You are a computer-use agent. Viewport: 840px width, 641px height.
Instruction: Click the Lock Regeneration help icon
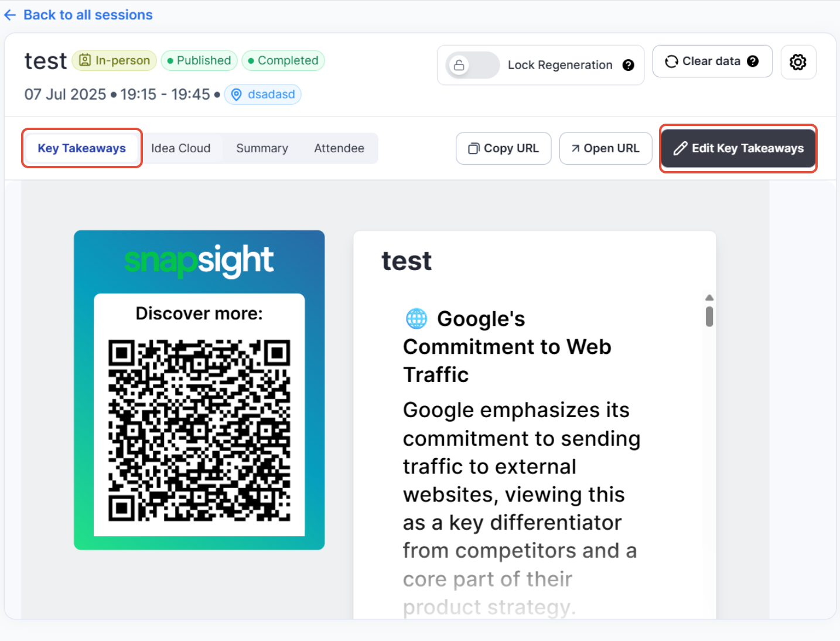(629, 65)
